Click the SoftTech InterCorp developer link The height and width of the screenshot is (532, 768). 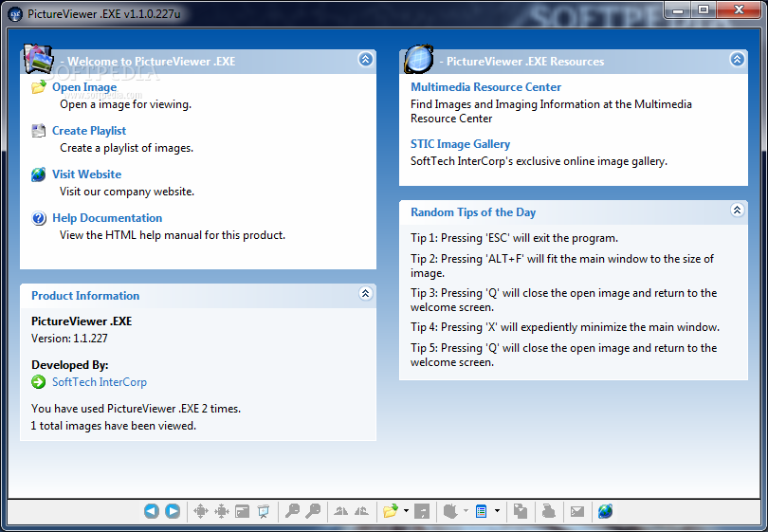(x=100, y=382)
